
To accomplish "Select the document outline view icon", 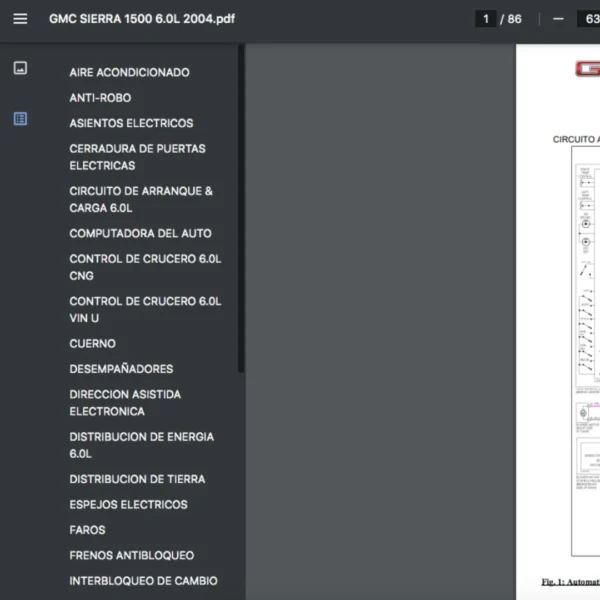I will [x=20, y=119].
